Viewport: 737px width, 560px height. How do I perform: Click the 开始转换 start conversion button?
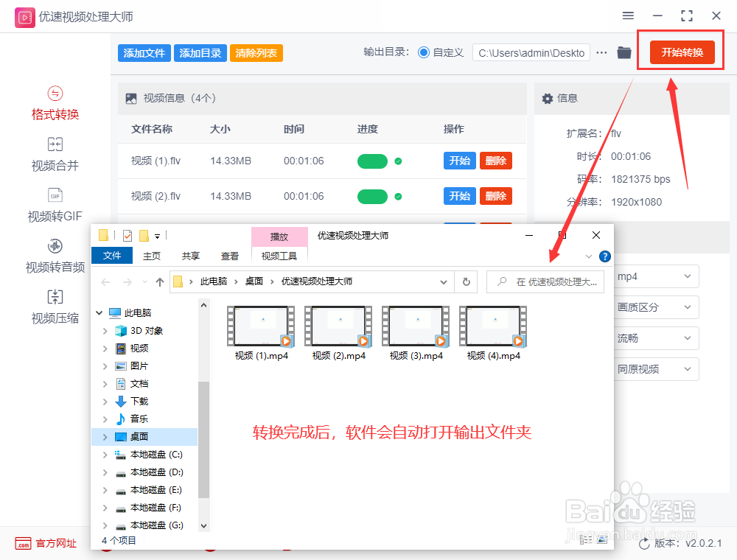coord(682,52)
